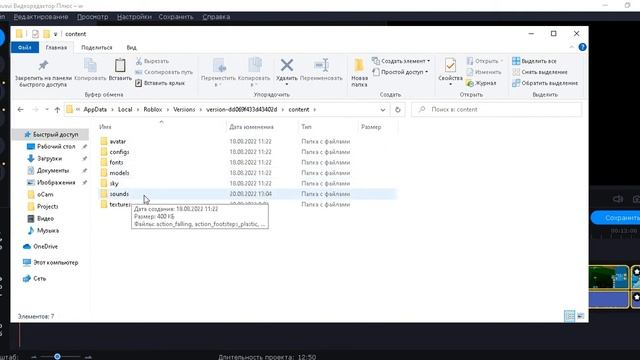The width and height of the screenshot is (640, 360).
Task: Open video editor Help (Справка) menu
Action: coord(216,17)
